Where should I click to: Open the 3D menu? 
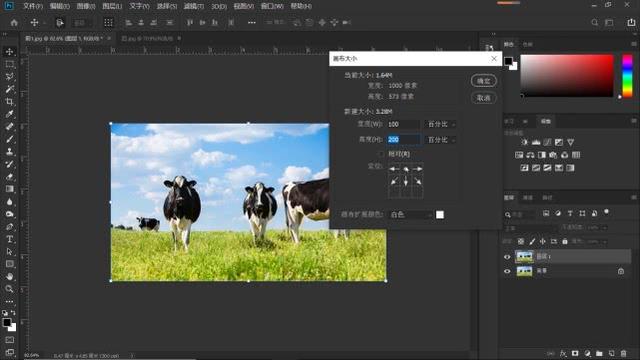(x=219, y=6)
